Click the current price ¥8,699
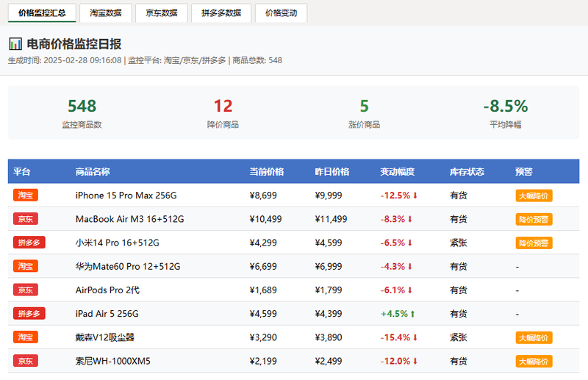588x380 pixels. 263,196
